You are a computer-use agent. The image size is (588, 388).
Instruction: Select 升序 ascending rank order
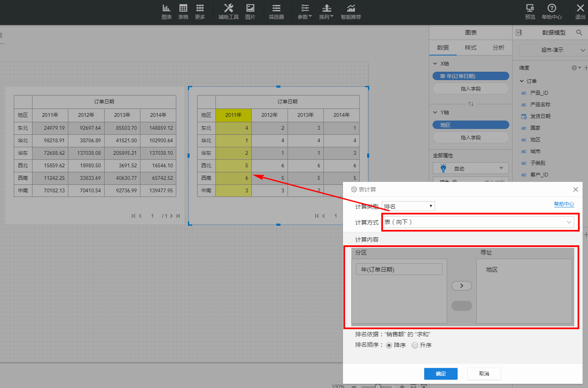(x=415, y=345)
